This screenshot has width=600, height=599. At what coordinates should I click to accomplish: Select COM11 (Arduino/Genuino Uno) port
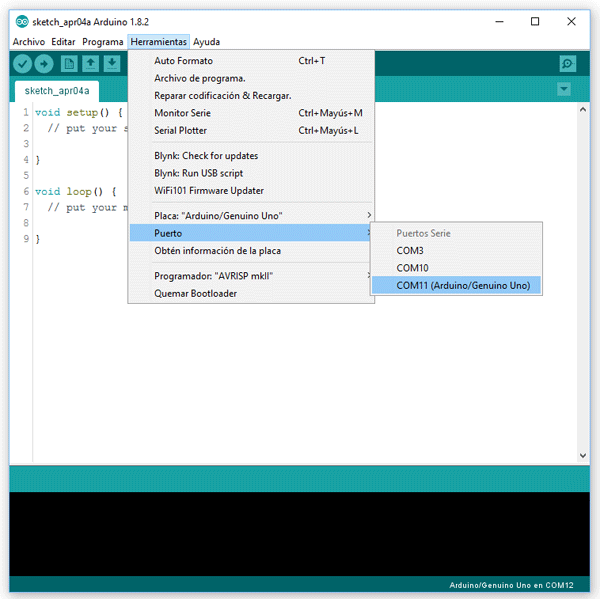point(456,286)
